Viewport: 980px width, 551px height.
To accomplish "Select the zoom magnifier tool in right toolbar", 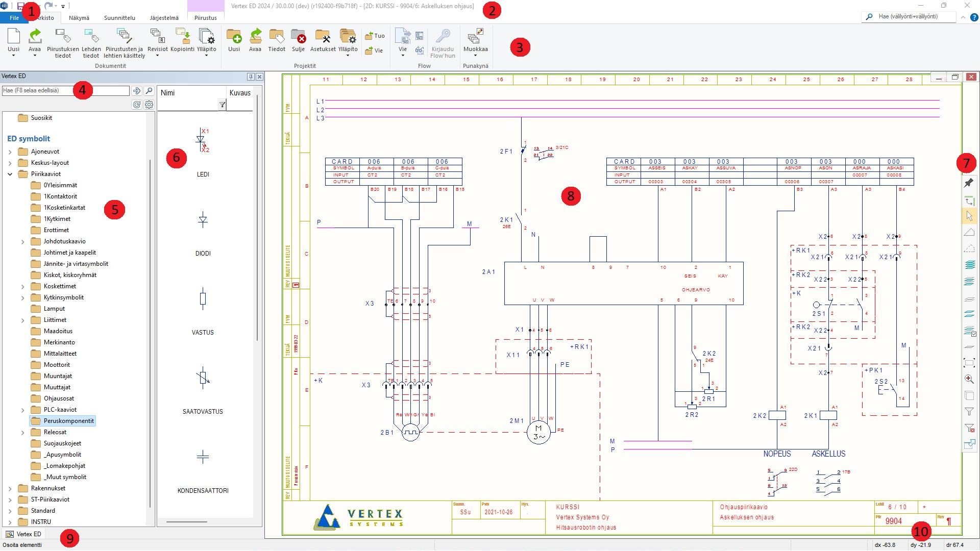I will point(969,379).
